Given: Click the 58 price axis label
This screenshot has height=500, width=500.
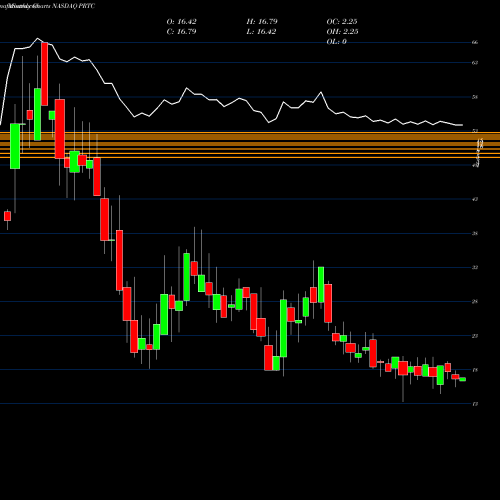Looking at the screenshot, I should [475, 97].
